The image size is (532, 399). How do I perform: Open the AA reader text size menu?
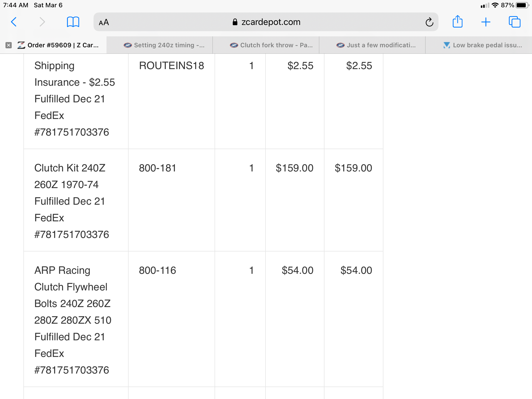pos(104,22)
